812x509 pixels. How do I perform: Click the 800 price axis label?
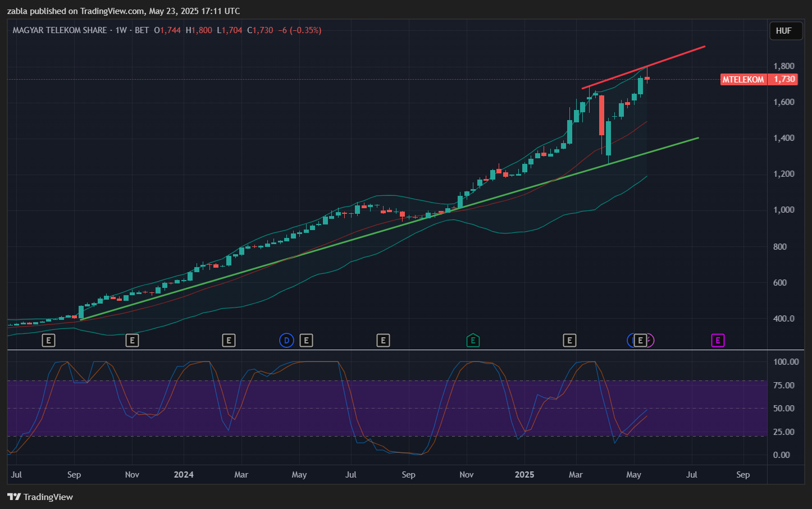pos(780,246)
